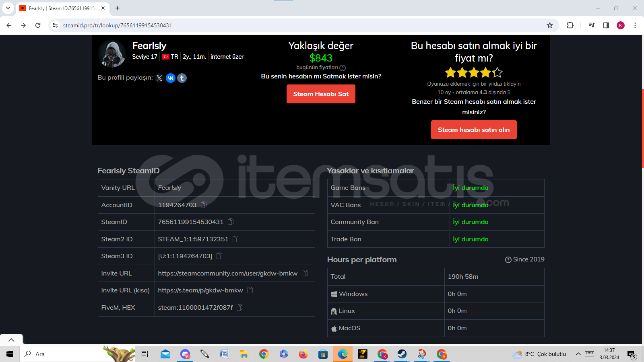The height and width of the screenshot is (362, 644).
Task: Open the Chrome three-dot menu
Action: point(635,25)
